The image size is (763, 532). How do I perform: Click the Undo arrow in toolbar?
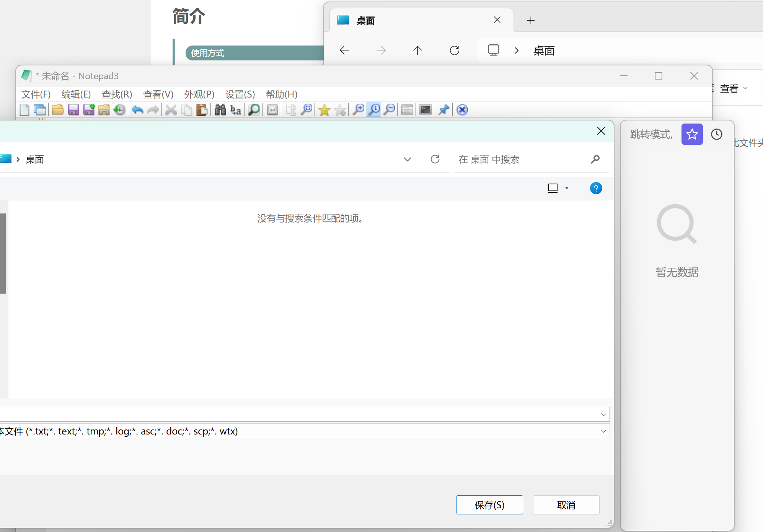[137, 110]
